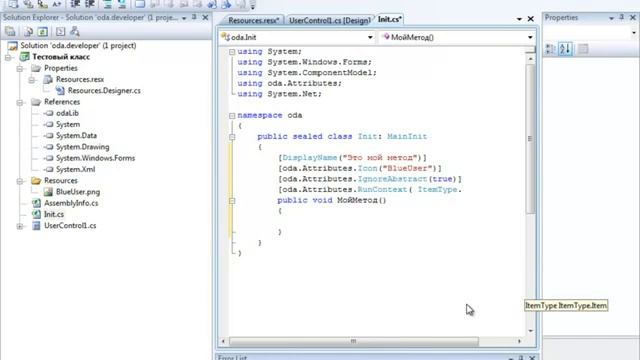Image resolution: width=640 pixels, height=360 pixels.
Task: Click the editor scroll up arrow
Action: [x=530, y=59]
